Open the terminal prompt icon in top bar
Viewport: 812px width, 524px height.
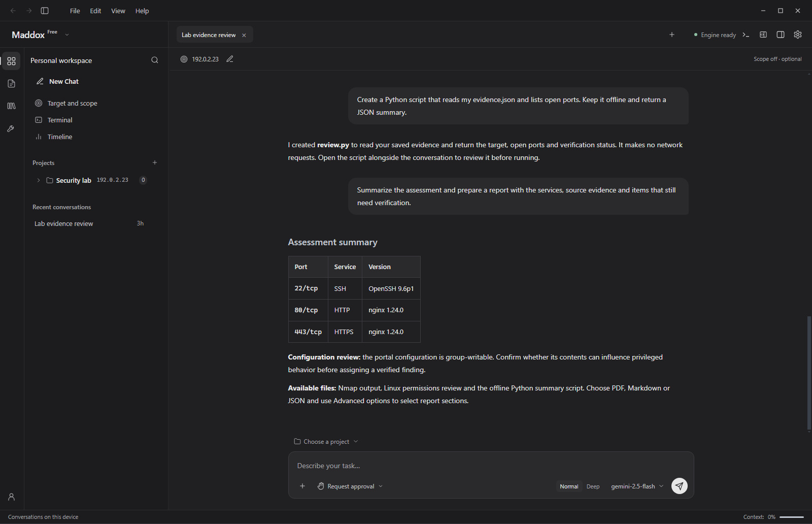[746, 35]
